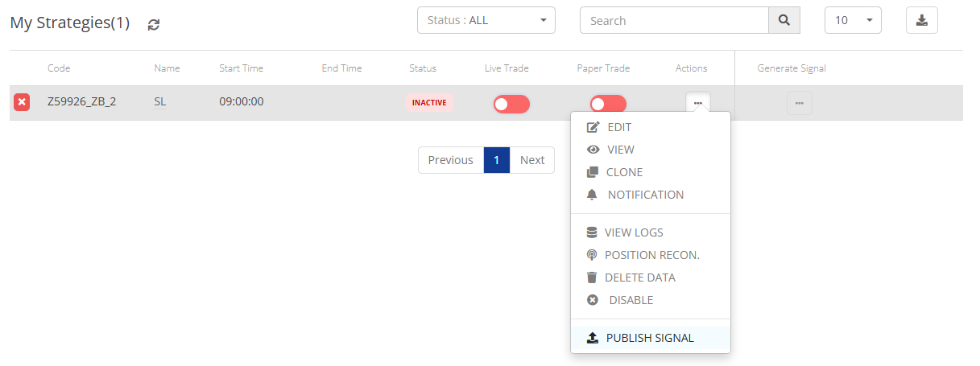Click PUBLISH SIGNAL menu entry
The height and width of the screenshot is (366, 980).
[x=649, y=338]
